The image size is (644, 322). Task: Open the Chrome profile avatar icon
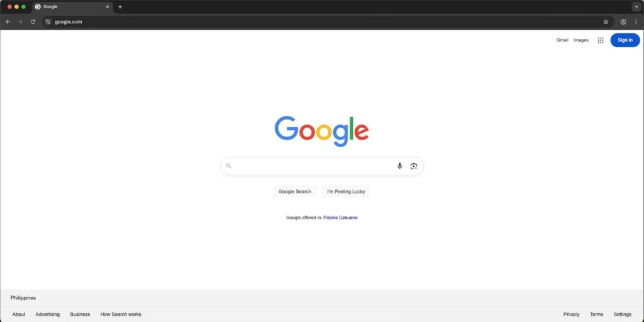coord(623,22)
